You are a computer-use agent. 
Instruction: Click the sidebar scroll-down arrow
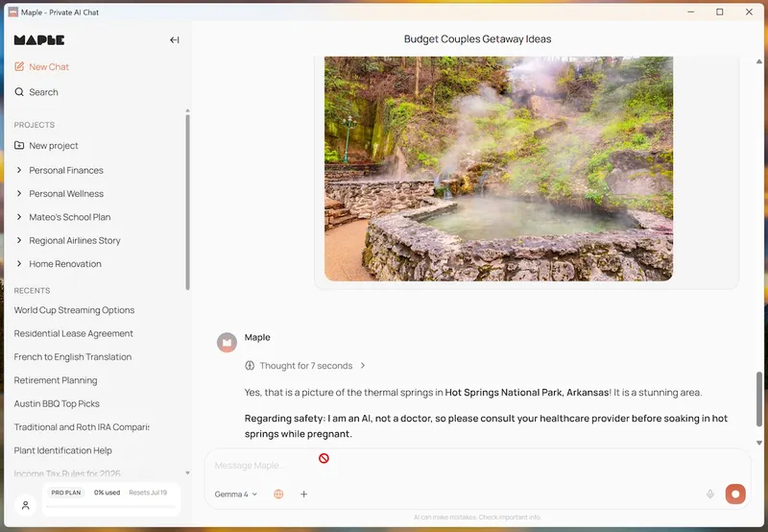point(187,473)
